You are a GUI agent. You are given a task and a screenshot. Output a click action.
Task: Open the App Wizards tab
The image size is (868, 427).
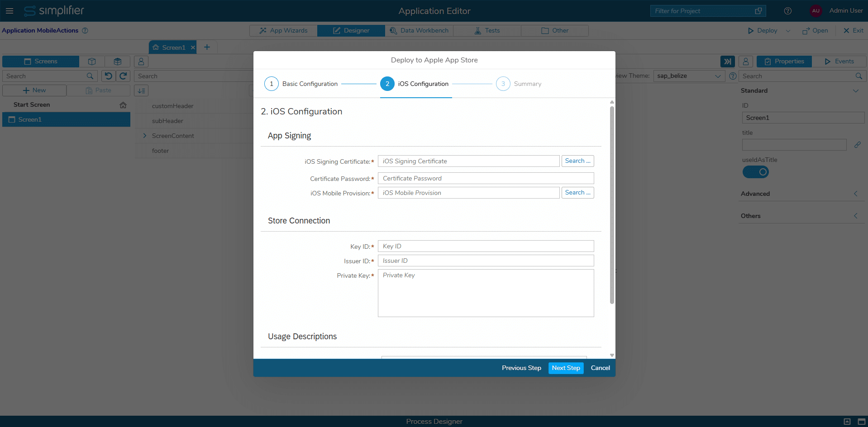click(x=283, y=31)
